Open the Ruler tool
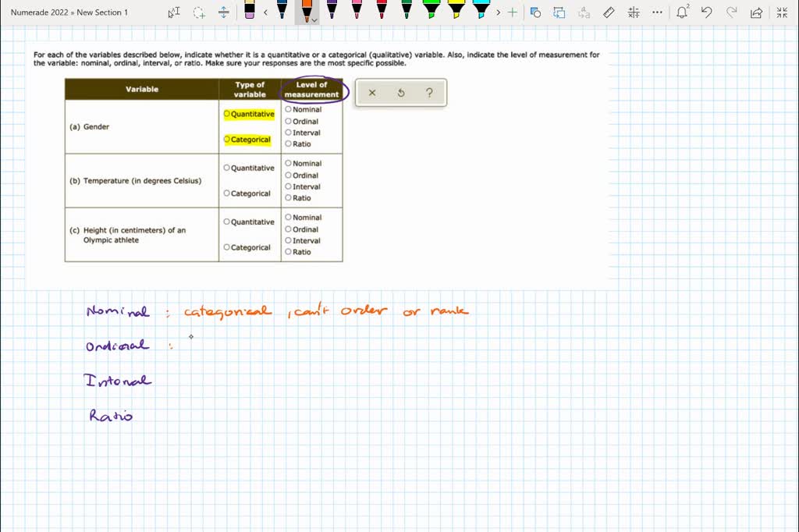Screen dimensions: 799x532 click(608, 12)
